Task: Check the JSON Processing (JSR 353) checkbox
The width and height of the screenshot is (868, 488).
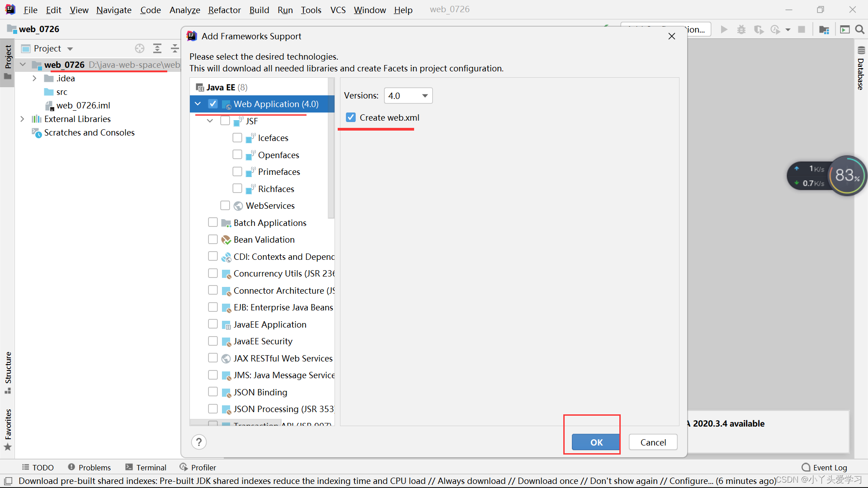Action: point(213,408)
